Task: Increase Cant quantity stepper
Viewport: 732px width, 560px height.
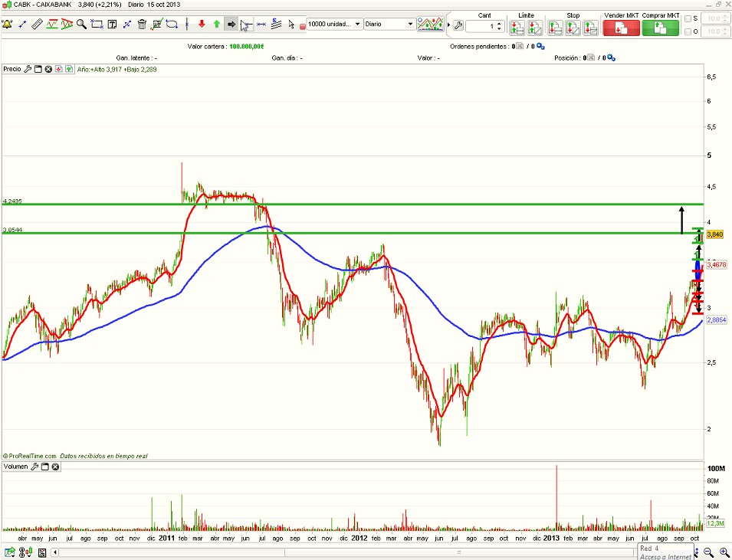Action: click(500, 24)
